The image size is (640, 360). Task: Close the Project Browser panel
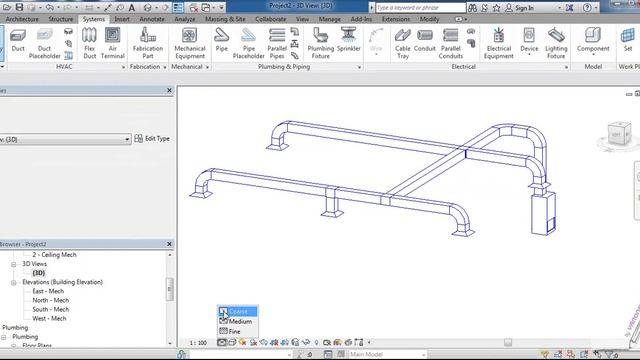click(x=169, y=244)
